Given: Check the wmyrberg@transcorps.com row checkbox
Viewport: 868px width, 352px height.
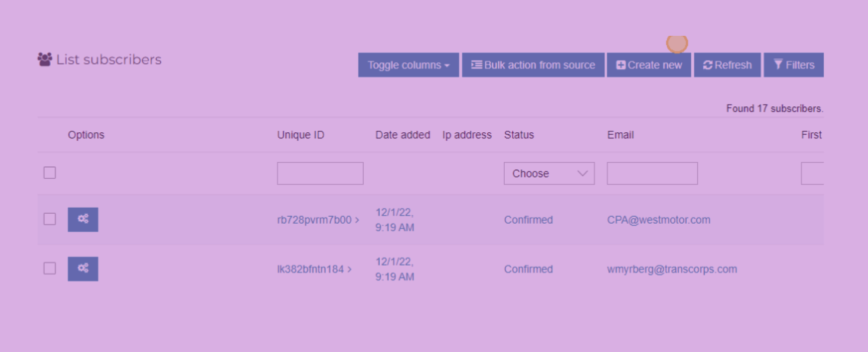Looking at the screenshot, I should coord(50,268).
